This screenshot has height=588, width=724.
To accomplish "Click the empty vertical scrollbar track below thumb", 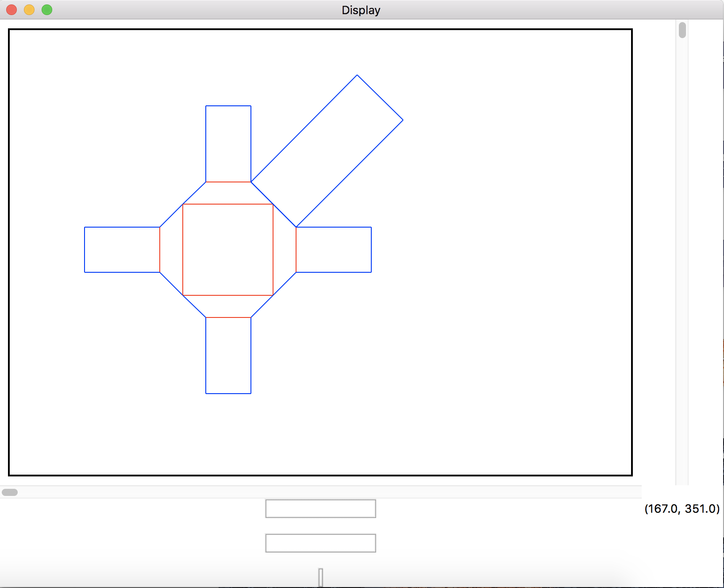I will coord(682,266).
